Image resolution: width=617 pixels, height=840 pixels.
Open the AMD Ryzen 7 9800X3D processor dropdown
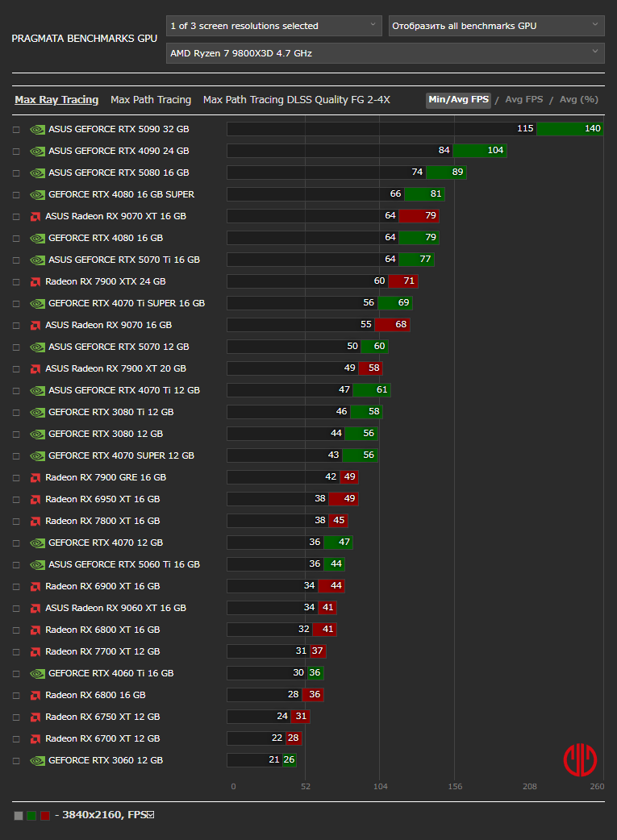(x=385, y=53)
